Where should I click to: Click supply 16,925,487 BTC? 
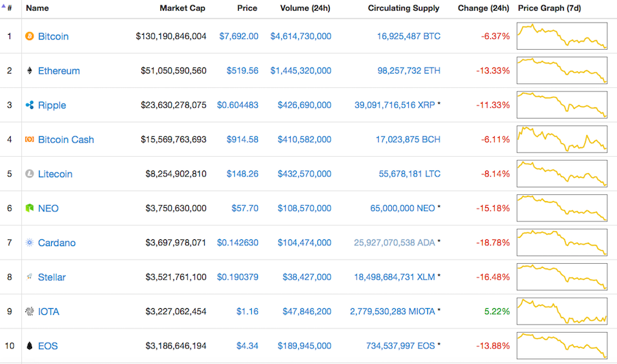[408, 36]
